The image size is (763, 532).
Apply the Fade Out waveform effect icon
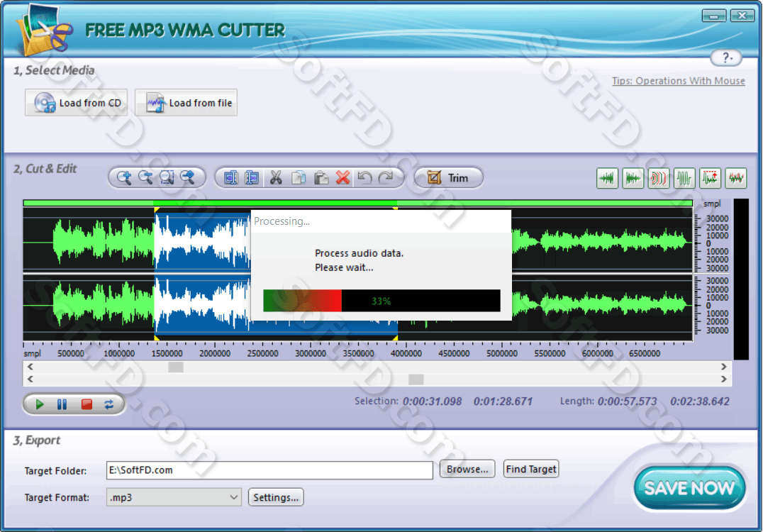click(x=633, y=179)
